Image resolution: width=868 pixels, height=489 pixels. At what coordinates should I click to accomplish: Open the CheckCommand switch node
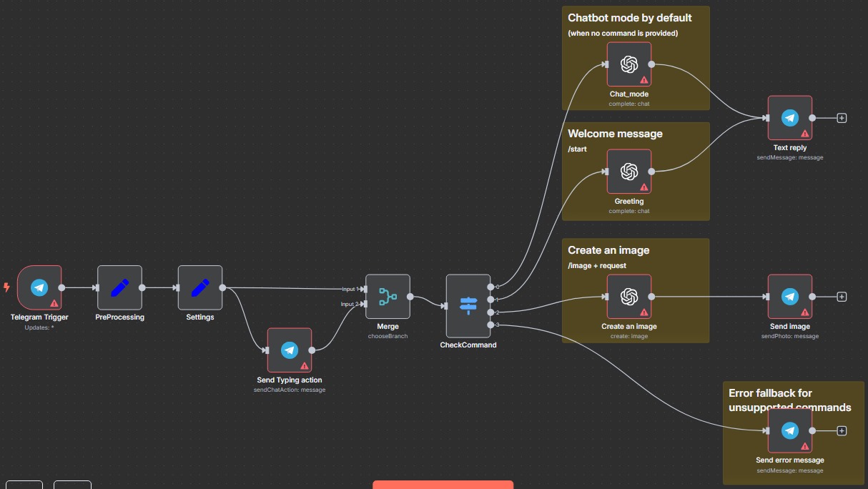(x=468, y=306)
